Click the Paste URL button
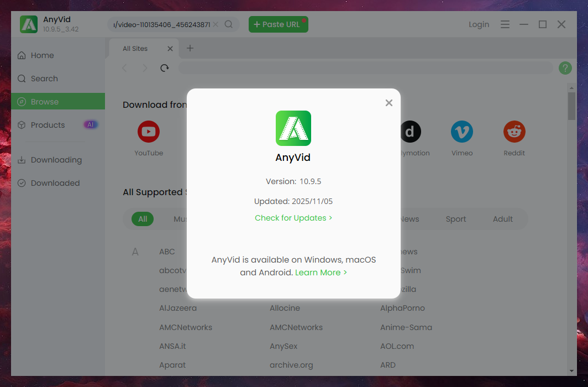 click(x=279, y=24)
